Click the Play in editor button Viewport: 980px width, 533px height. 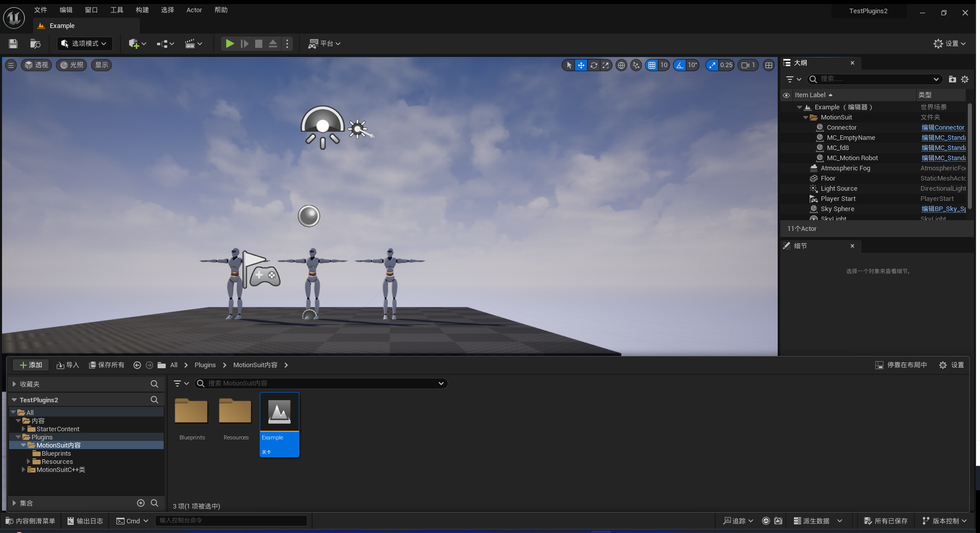230,44
